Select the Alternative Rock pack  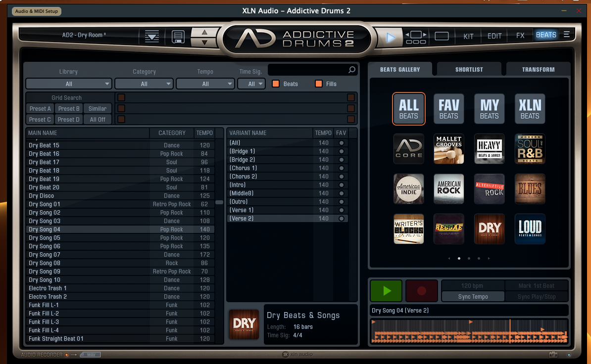[489, 188]
